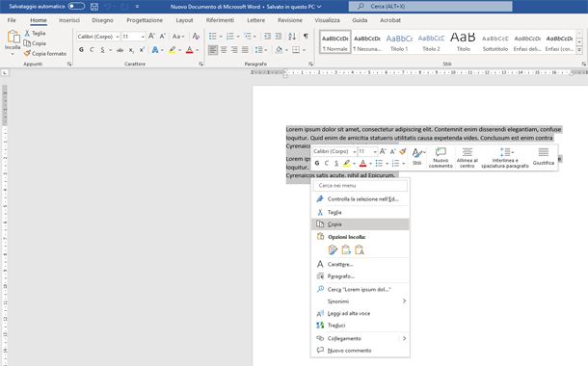Open Paragrafo... from the context menu

point(361,276)
